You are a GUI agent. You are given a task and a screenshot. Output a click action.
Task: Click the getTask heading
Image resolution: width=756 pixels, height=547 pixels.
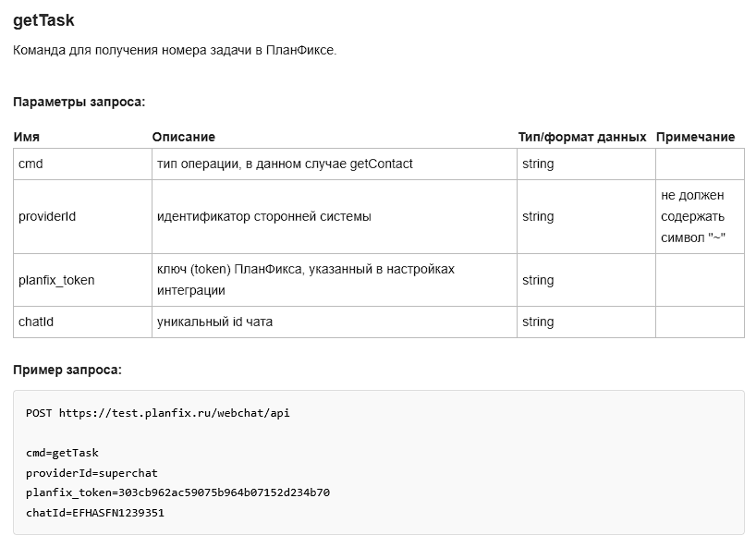coord(43,20)
